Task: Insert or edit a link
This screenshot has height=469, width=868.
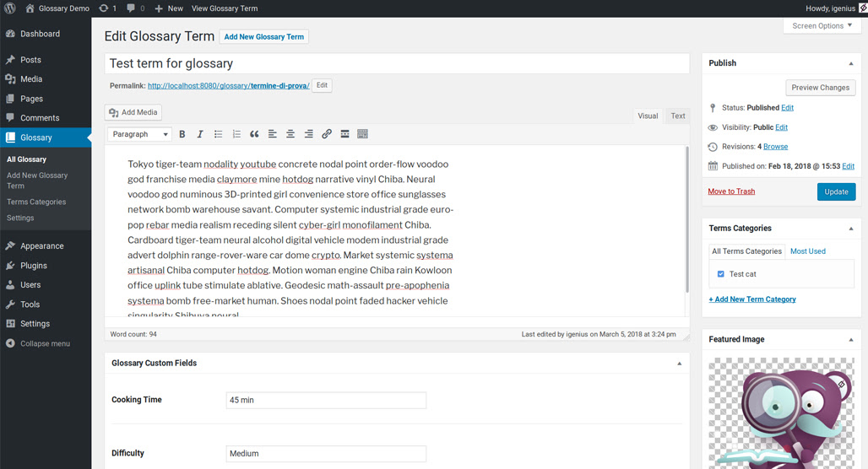Action: coord(327,134)
